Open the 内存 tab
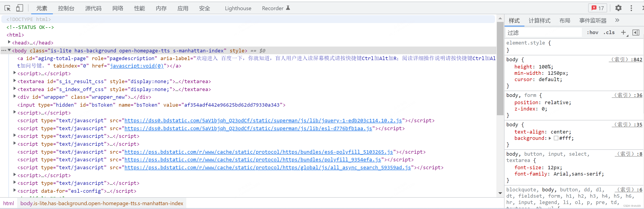Image resolution: width=644 pixels, height=209 pixels. pos(161,8)
